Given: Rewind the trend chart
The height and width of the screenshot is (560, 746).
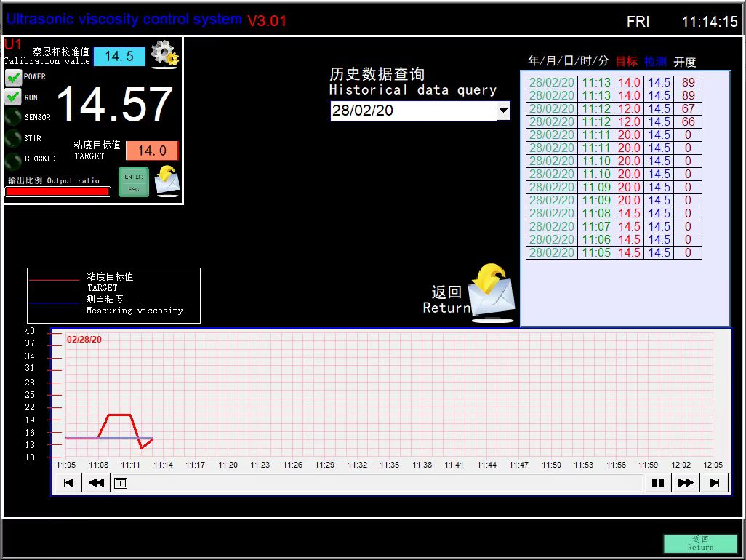Looking at the screenshot, I should (x=97, y=483).
